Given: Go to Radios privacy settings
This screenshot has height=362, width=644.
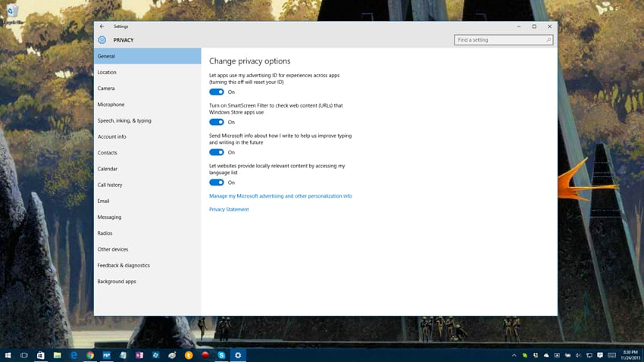Looking at the screenshot, I should point(148,233).
